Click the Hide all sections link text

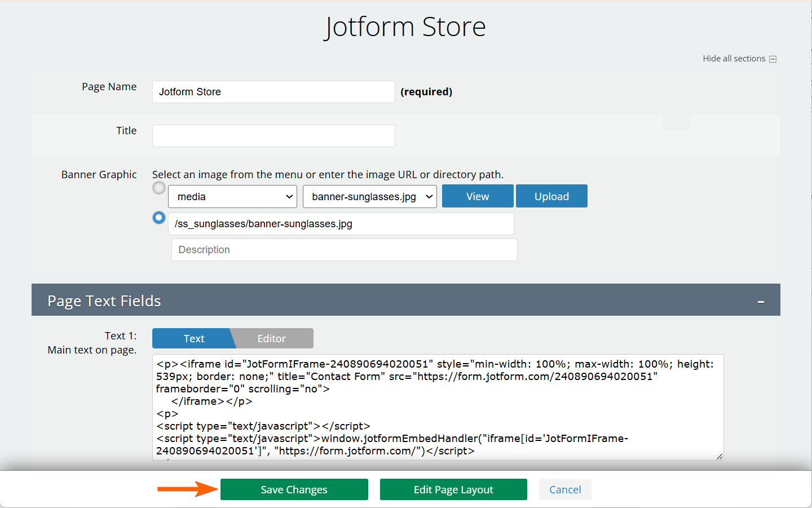734,59
